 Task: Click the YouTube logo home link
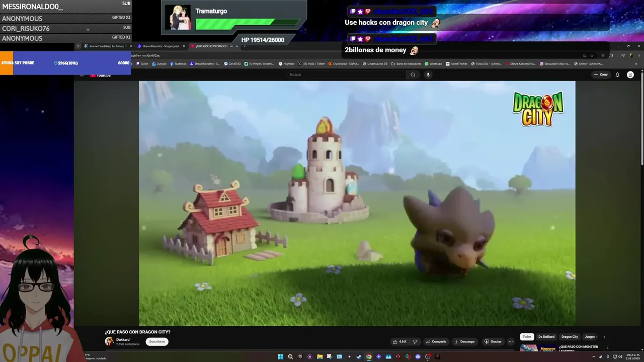[100, 75]
